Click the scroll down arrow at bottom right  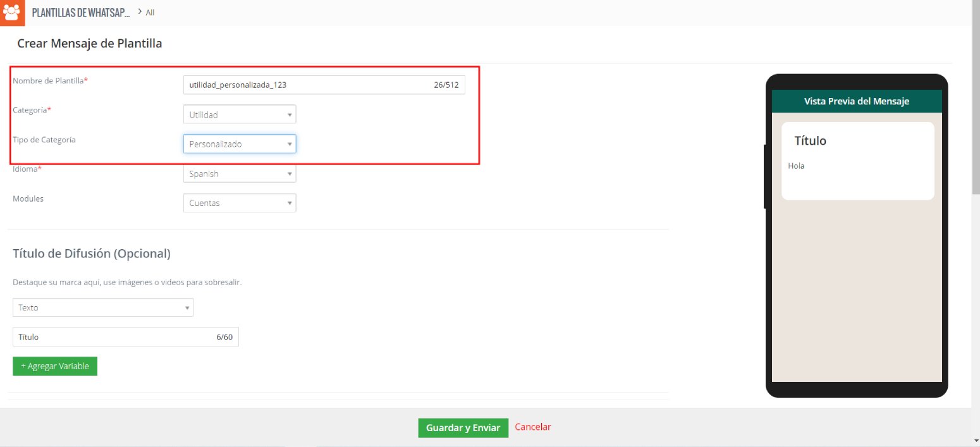pyautogui.click(x=975, y=441)
